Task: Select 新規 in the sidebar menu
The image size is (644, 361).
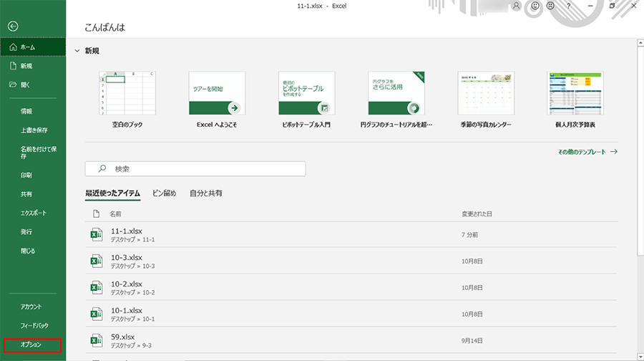Action: tap(33, 66)
